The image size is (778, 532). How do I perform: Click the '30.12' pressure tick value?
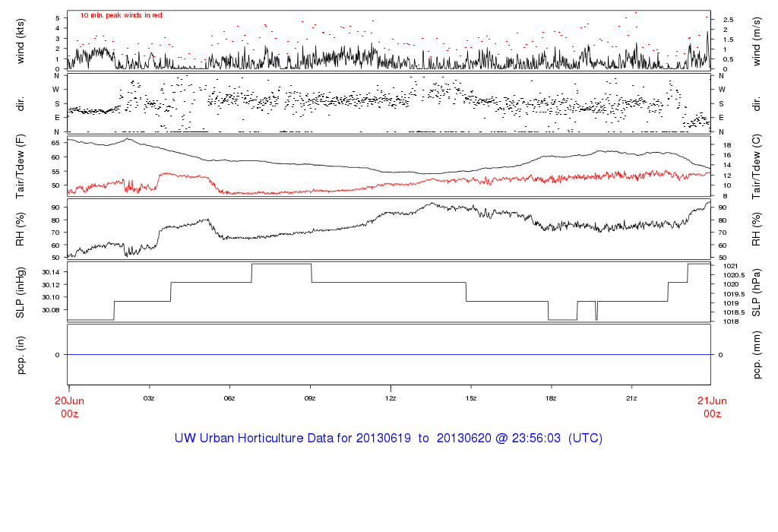[51, 284]
